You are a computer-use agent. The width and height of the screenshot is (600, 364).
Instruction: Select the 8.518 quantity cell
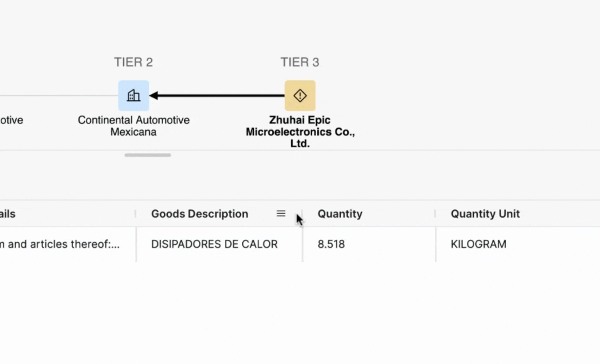pos(331,244)
